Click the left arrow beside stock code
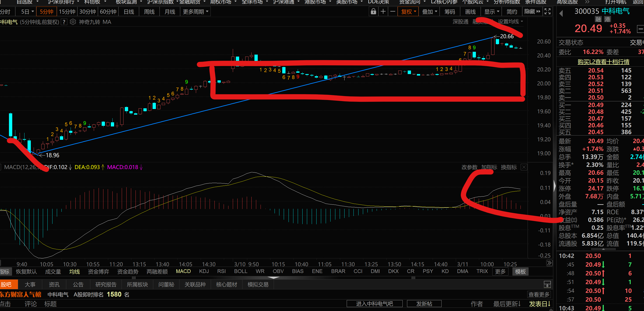 point(561,14)
